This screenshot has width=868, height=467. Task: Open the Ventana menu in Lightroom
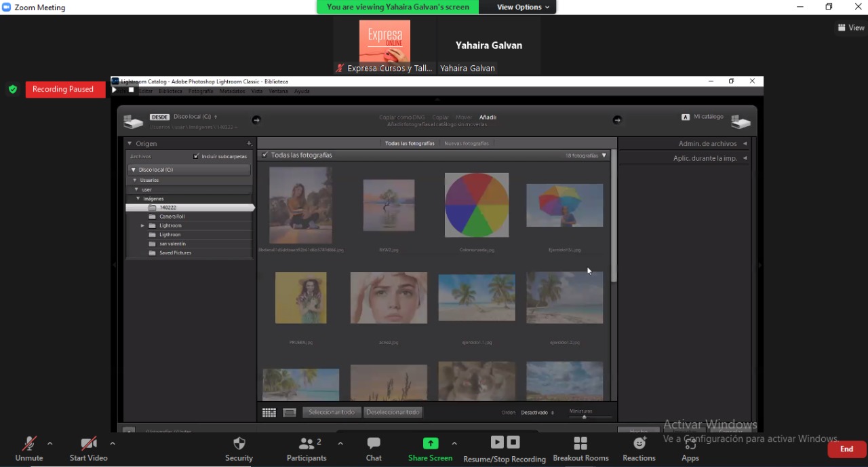pos(279,91)
